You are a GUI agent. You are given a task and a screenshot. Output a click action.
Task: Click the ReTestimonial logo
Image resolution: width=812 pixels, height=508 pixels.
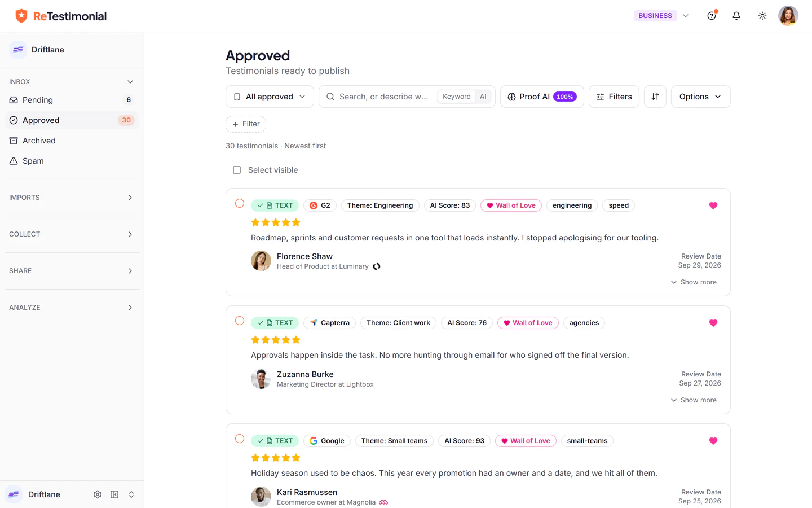[x=61, y=16]
